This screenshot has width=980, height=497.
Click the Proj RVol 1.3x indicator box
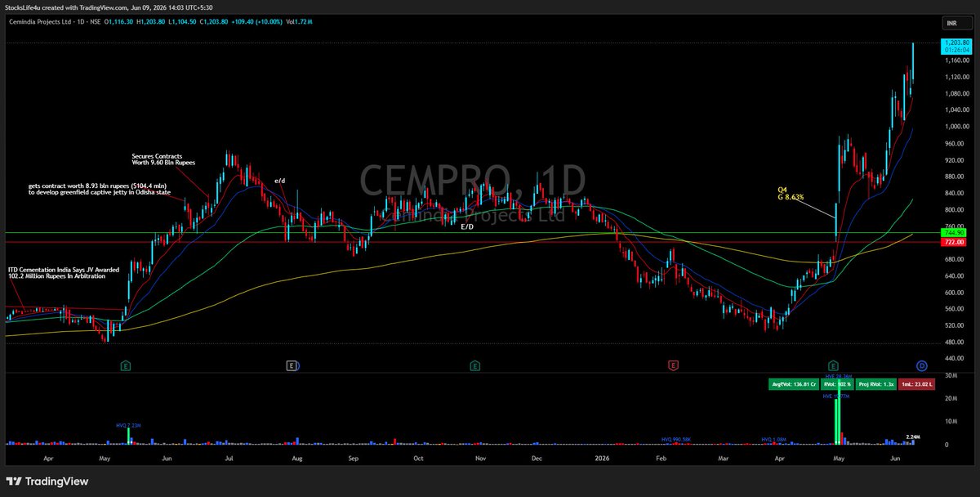point(876,383)
